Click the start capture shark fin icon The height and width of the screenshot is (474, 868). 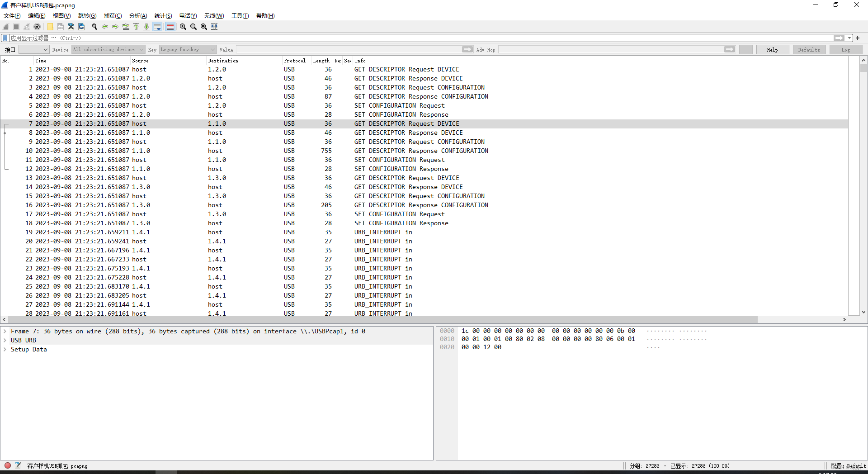point(6,27)
